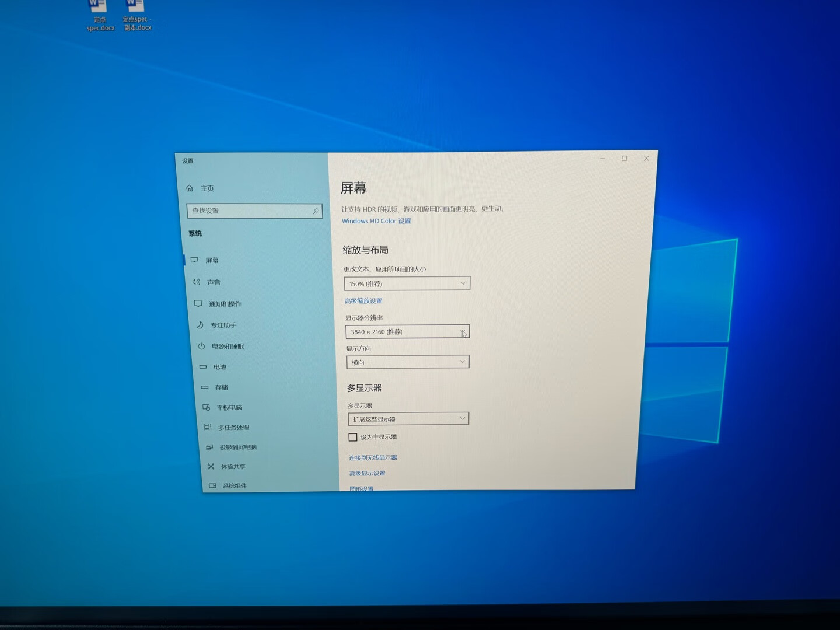Click the 屏幕 page heading
840x630 pixels.
tap(353, 188)
